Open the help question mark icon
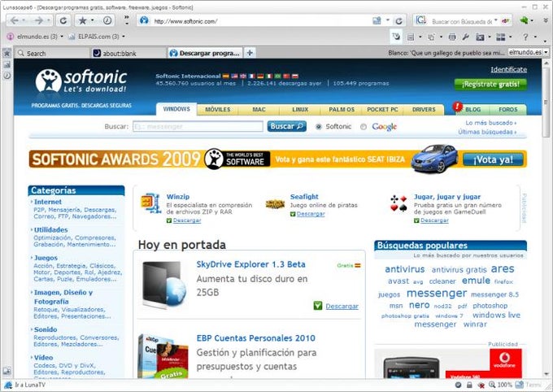Screen dimensions: 553x392 coord(525,37)
